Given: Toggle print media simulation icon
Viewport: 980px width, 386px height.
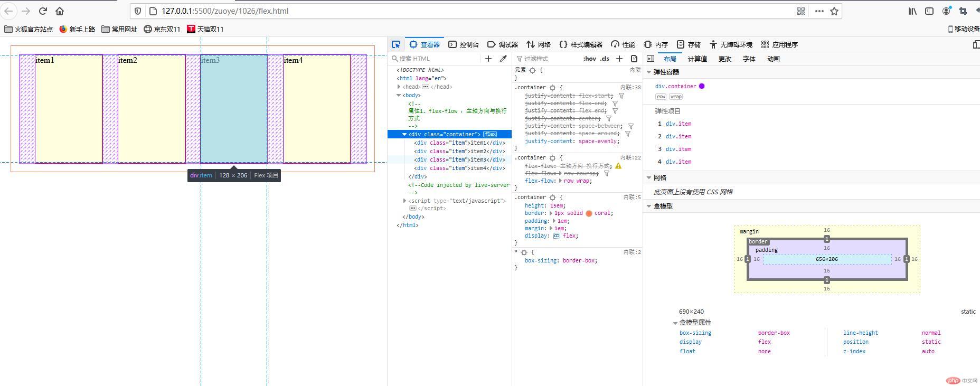Looking at the screenshot, I should [x=634, y=59].
